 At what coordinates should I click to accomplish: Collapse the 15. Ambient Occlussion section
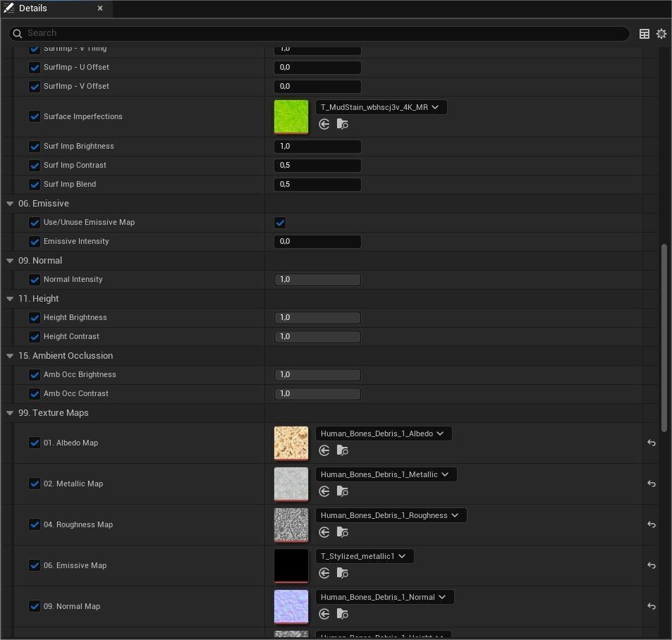10,356
